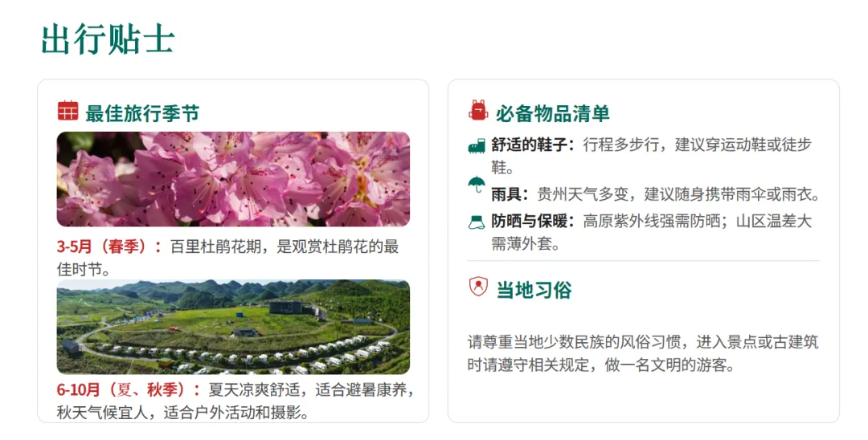Select the 必备物品清单 heading
The height and width of the screenshot is (440, 868).
552,113
